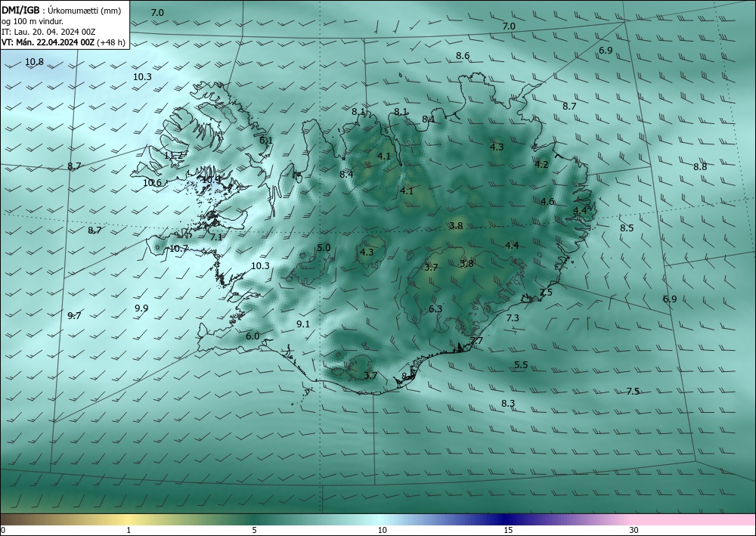The height and width of the screenshot is (536, 756).
Task: Click the 15 tick label on the color scale
Action: 508,530
